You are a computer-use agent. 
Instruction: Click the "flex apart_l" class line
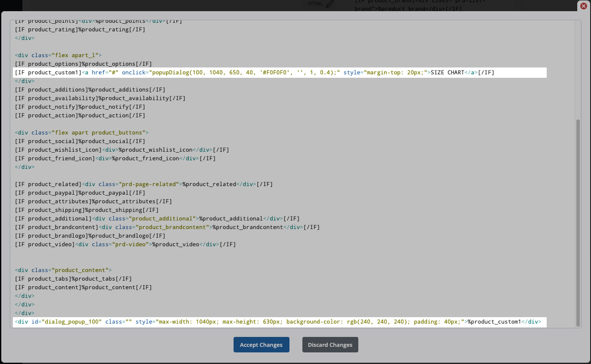[x=58, y=55]
